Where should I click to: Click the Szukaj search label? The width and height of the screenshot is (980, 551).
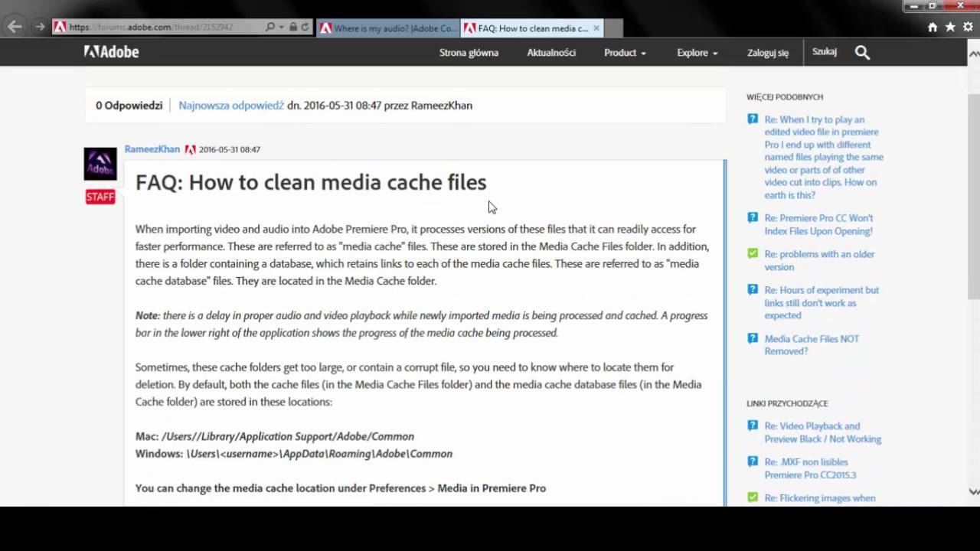(825, 52)
